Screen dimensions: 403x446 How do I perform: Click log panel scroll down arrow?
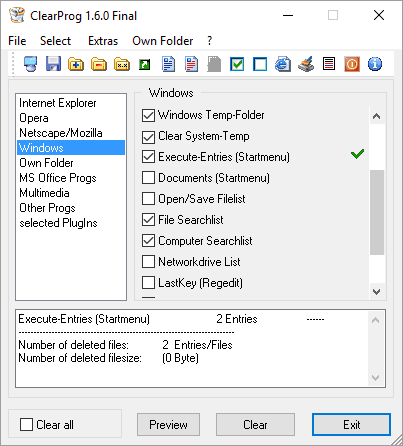pyautogui.click(x=375, y=378)
